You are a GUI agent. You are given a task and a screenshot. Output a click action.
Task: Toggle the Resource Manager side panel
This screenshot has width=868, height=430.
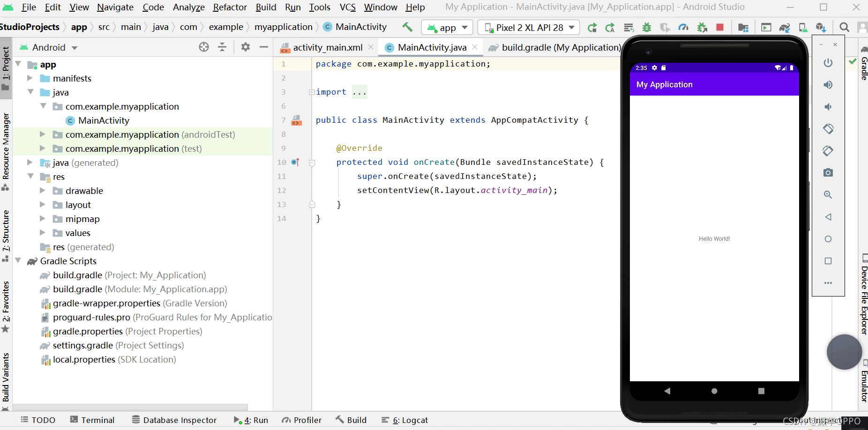(6, 152)
